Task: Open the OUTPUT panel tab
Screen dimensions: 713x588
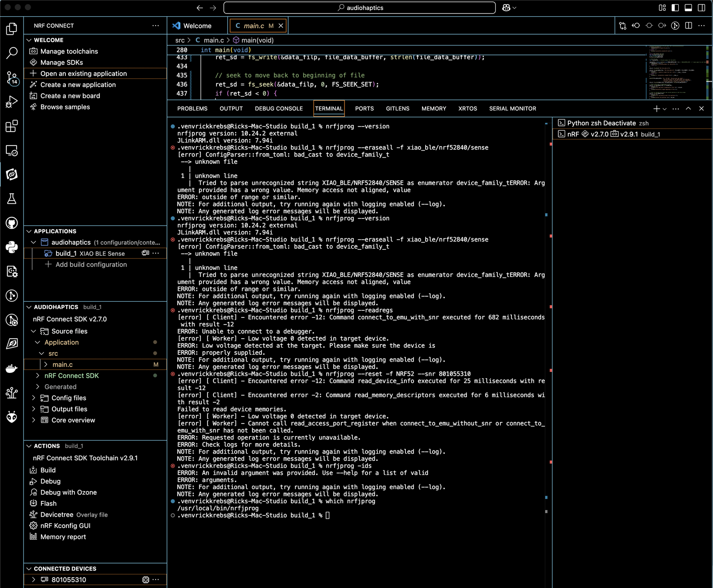Action: click(x=231, y=109)
